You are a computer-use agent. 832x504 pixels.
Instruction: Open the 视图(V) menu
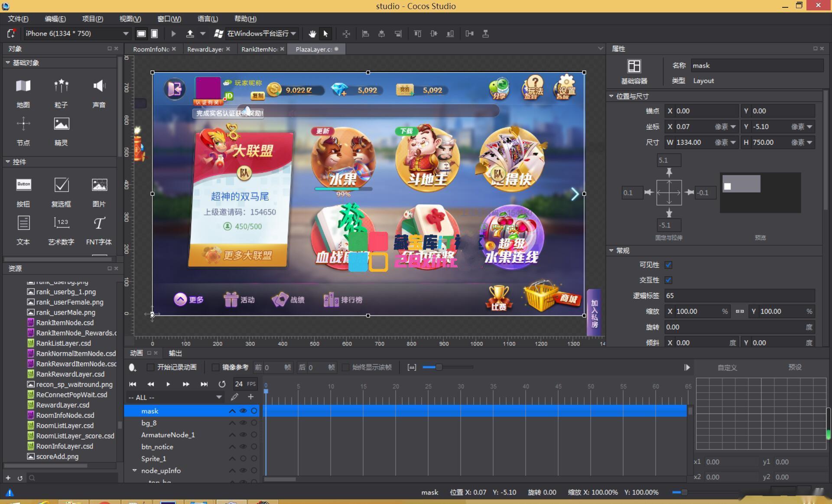coord(130,19)
